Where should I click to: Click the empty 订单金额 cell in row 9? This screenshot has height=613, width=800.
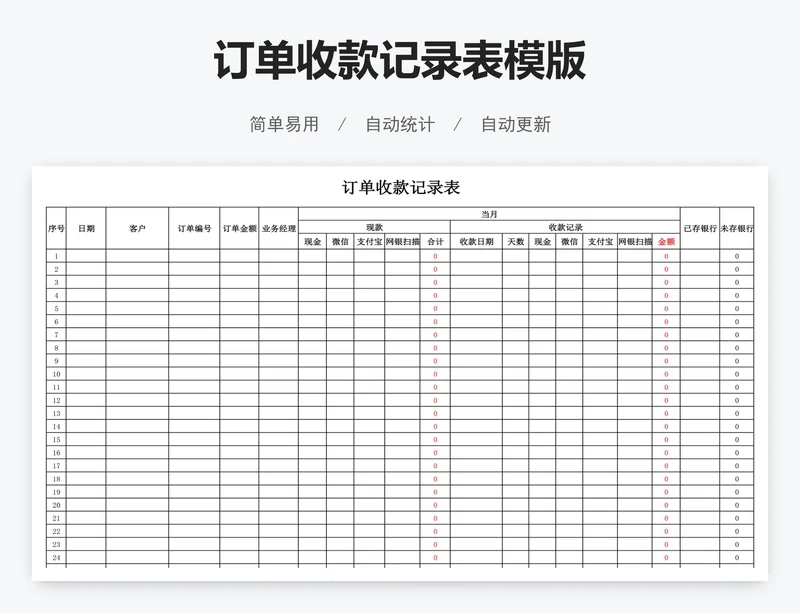[x=239, y=361]
